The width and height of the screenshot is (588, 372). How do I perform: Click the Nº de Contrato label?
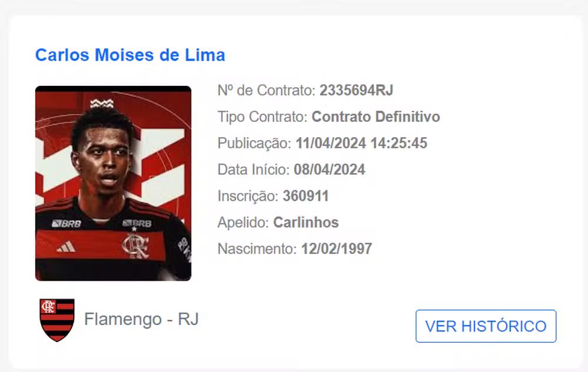click(x=266, y=91)
